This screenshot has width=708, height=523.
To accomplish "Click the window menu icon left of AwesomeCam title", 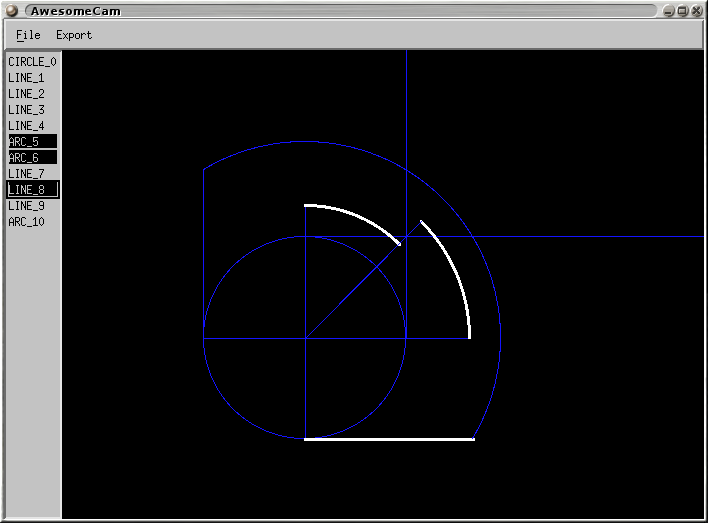I will 12,10.
